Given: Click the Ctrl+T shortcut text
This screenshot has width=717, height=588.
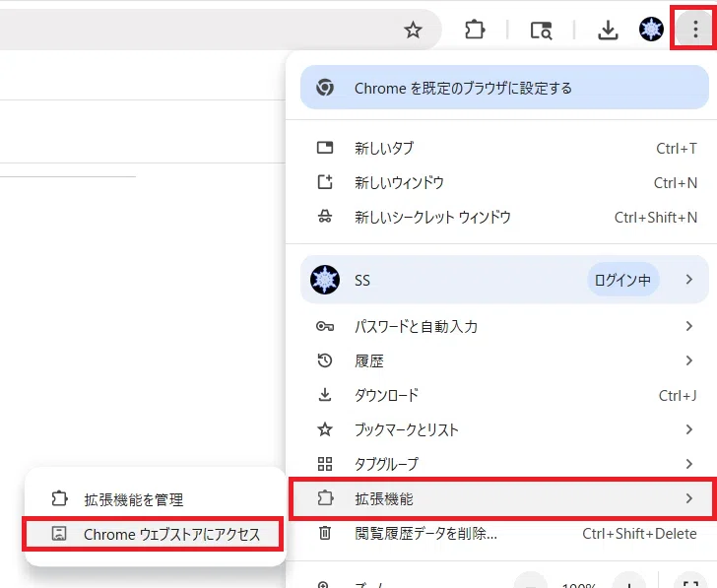Looking at the screenshot, I should (x=677, y=148).
